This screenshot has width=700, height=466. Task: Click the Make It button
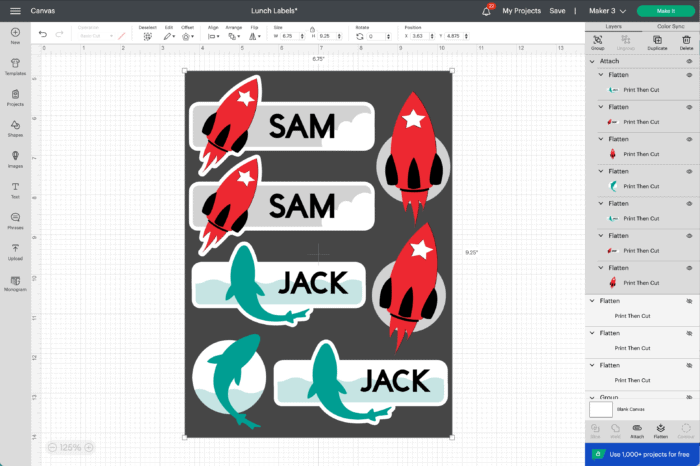click(664, 10)
